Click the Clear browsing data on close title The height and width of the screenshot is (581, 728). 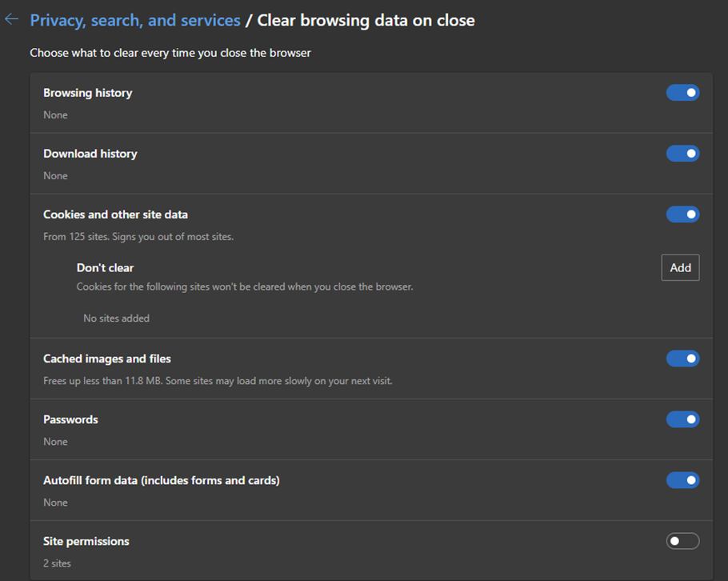(x=366, y=21)
